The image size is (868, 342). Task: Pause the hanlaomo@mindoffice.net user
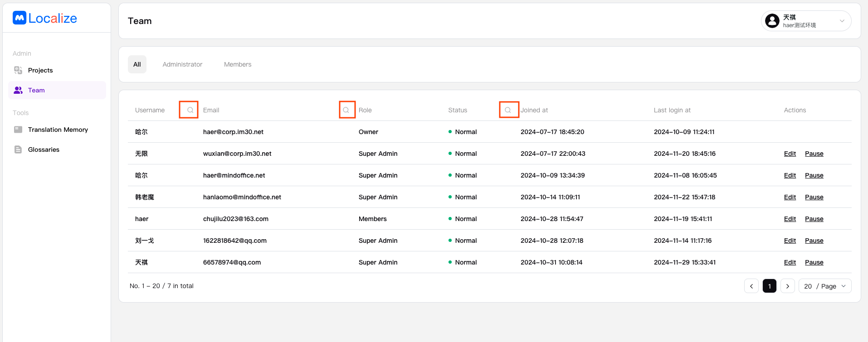click(x=814, y=197)
